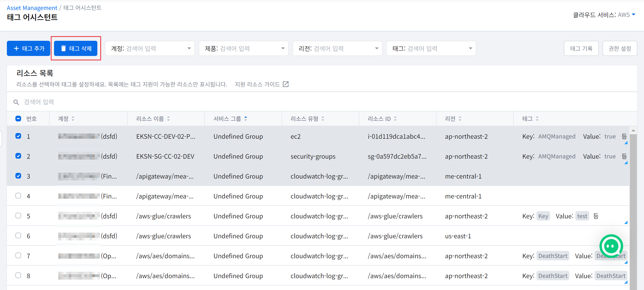Click the resource list vertical scrollbar
This screenshot has width=644, height=290.
click(633, 200)
